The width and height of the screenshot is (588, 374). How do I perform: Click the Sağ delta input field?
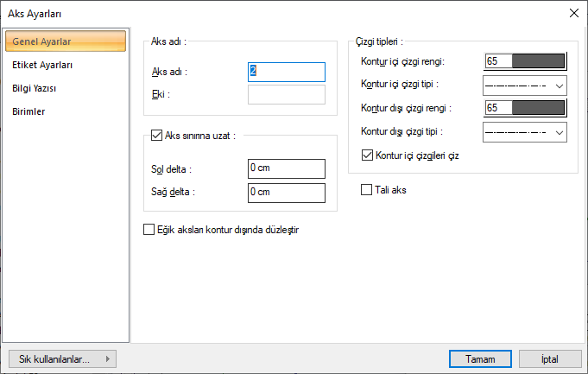point(286,192)
